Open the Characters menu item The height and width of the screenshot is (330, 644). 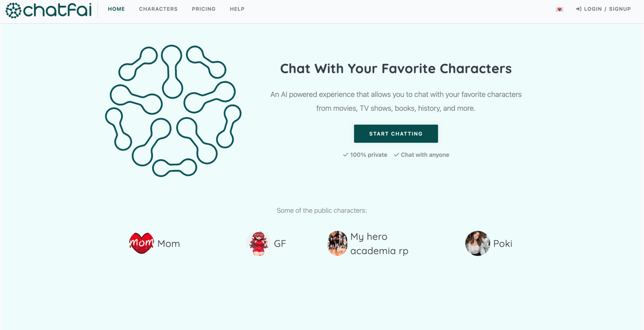(x=158, y=9)
